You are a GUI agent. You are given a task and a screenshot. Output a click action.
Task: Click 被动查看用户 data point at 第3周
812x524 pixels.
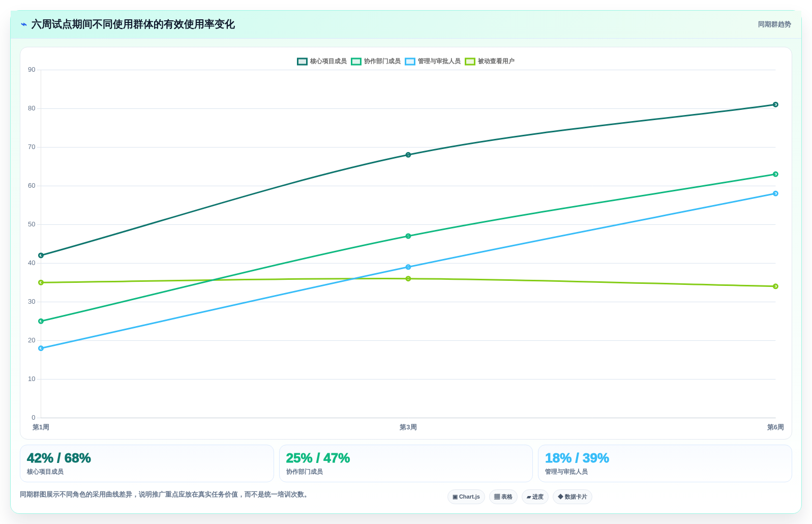tap(408, 279)
